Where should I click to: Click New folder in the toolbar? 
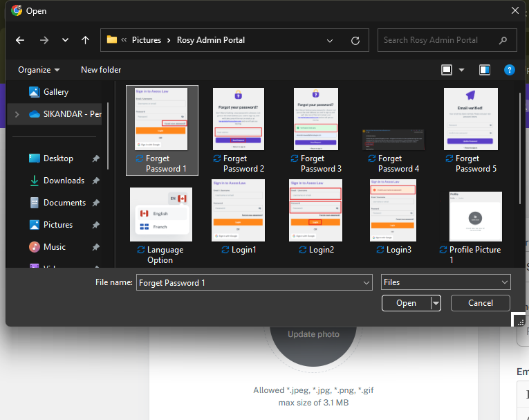(101, 70)
